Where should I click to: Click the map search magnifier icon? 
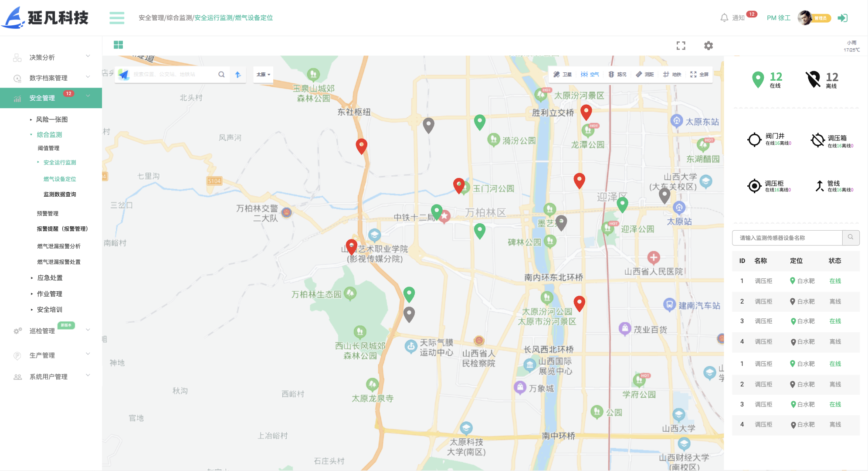point(221,75)
